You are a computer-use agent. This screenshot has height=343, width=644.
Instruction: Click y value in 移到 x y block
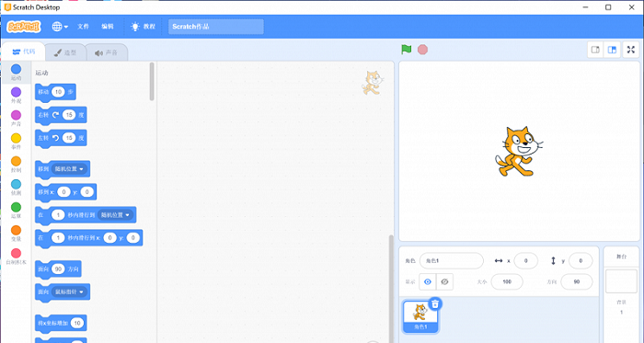87,192
